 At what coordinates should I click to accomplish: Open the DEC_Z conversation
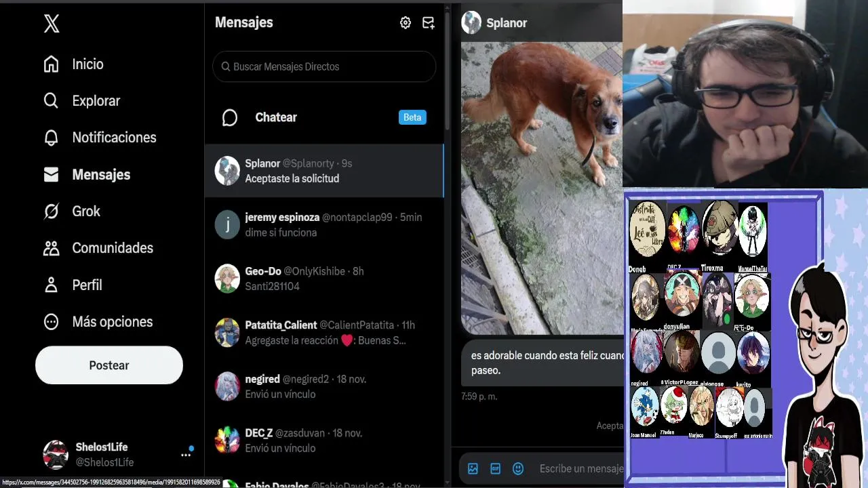pos(324,441)
